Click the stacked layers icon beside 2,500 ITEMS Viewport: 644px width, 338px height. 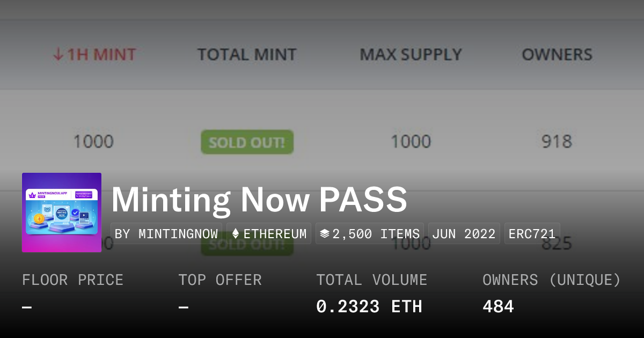(x=324, y=234)
